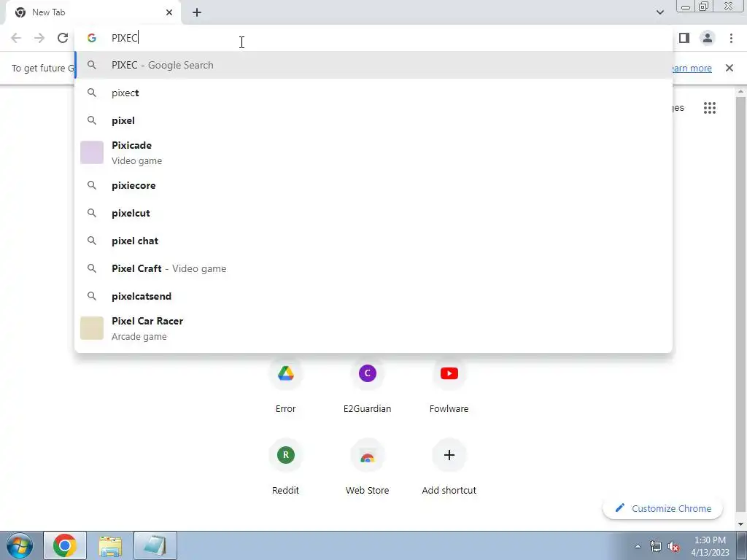
Task: Open the notepad taskbar icon
Action: (155, 545)
